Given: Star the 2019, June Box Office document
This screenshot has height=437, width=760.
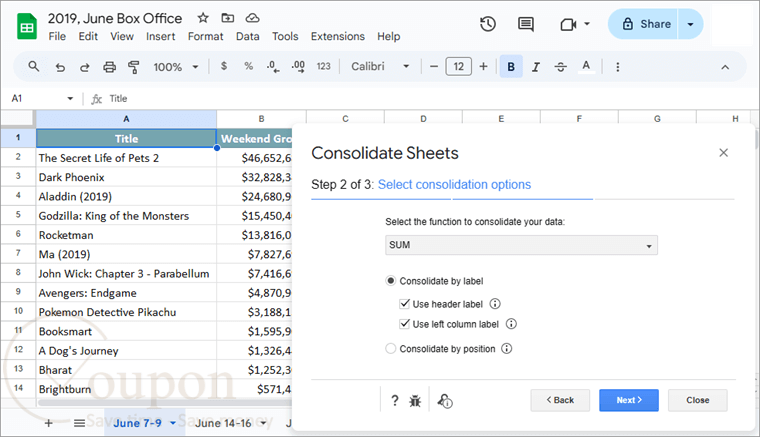Looking at the screenshot, I should click(x=203, y=18).
